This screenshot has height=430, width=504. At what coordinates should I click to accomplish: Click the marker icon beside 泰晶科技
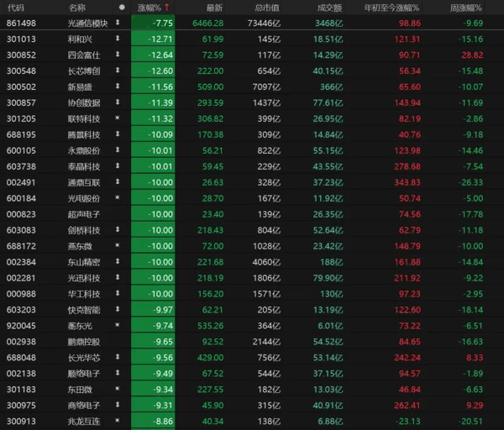[118, 165]
